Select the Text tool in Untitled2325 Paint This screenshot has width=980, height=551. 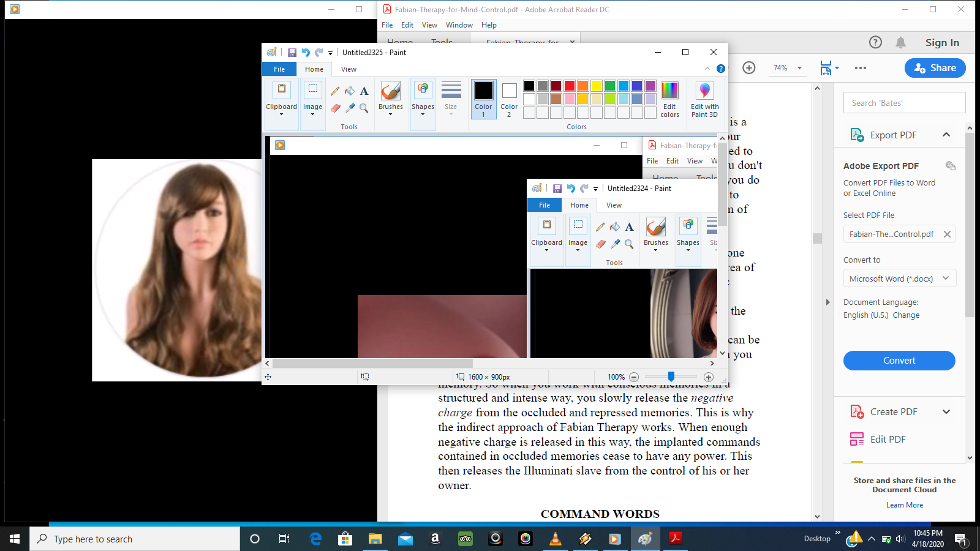[364, 91]
